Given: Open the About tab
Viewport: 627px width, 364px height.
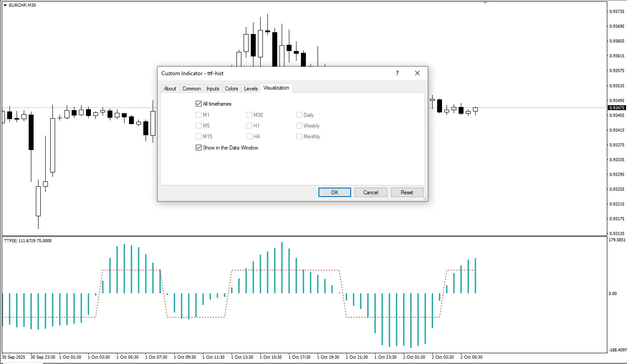Looking at the screenshot, I should (x=170, y=89).
